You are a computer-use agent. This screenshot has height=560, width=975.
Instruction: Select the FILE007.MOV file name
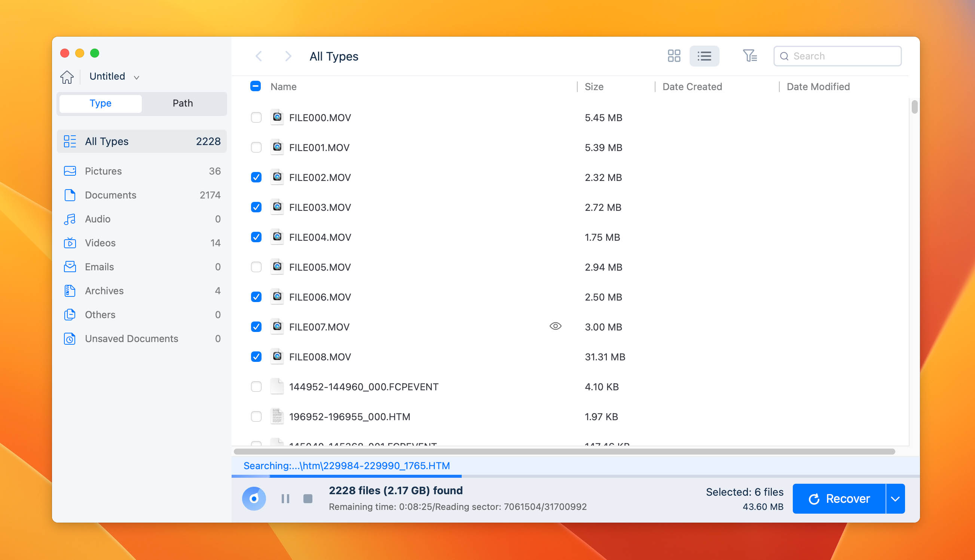[x=319, y=327]
